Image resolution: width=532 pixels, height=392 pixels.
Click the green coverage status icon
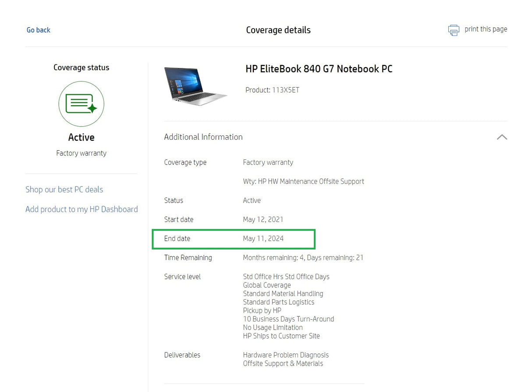[81, 104]
